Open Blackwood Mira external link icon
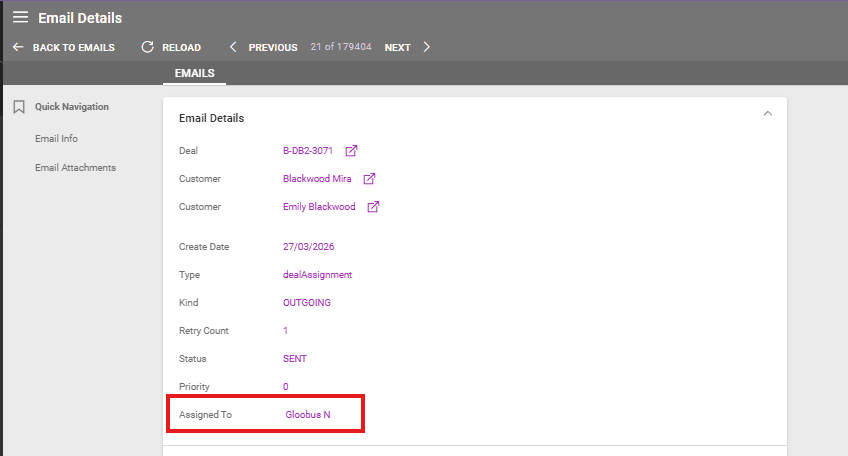The height and width of the screenshot is (456, 848). click(369, 179)
